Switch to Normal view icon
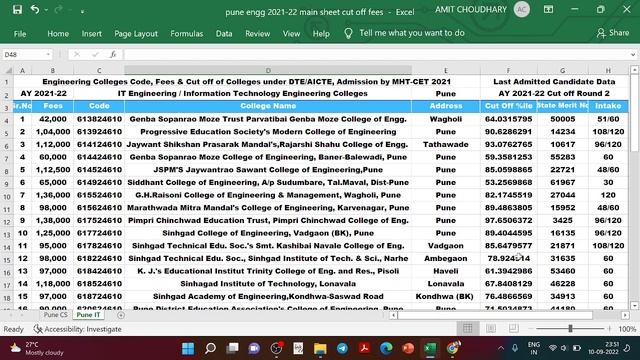The height and width of the screenshot is (360, 640). tap(468, 328)
